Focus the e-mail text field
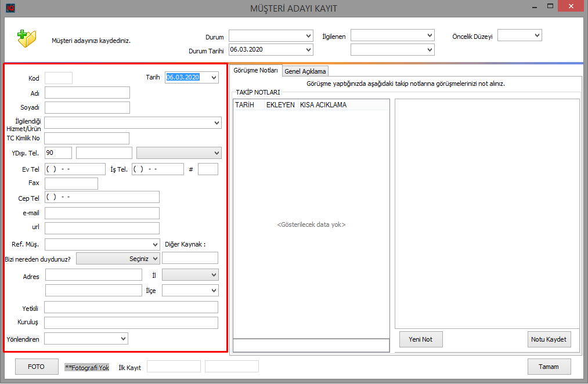Screen dimensions: 588x384 pyautogui.click(x=102, y=213)
